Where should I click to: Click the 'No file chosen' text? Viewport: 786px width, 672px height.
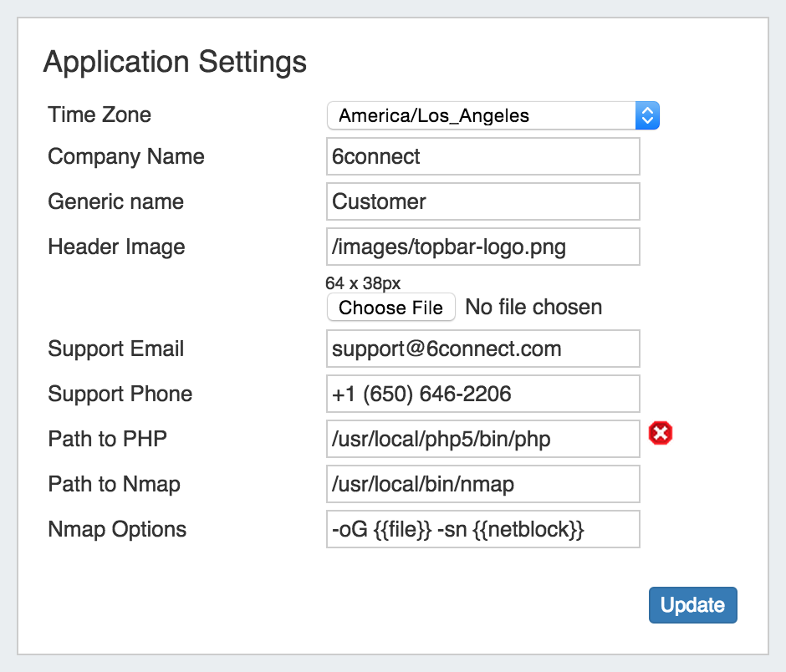pos(533,308)
